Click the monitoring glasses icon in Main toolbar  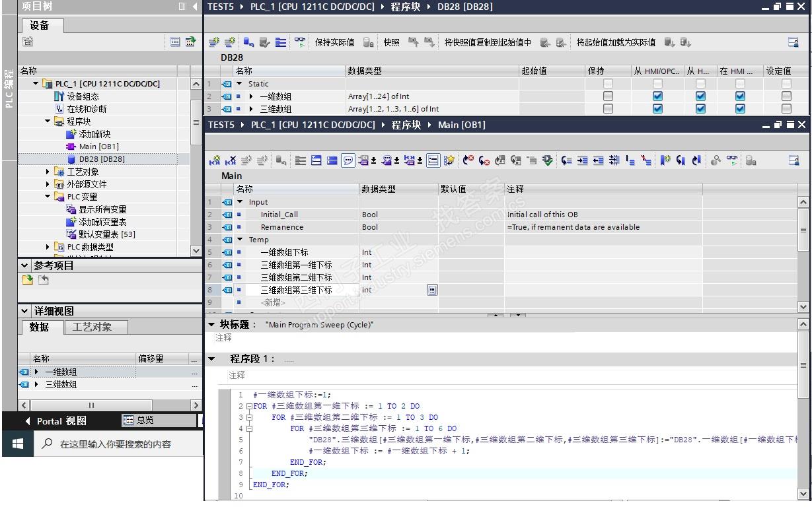point(733,160)
